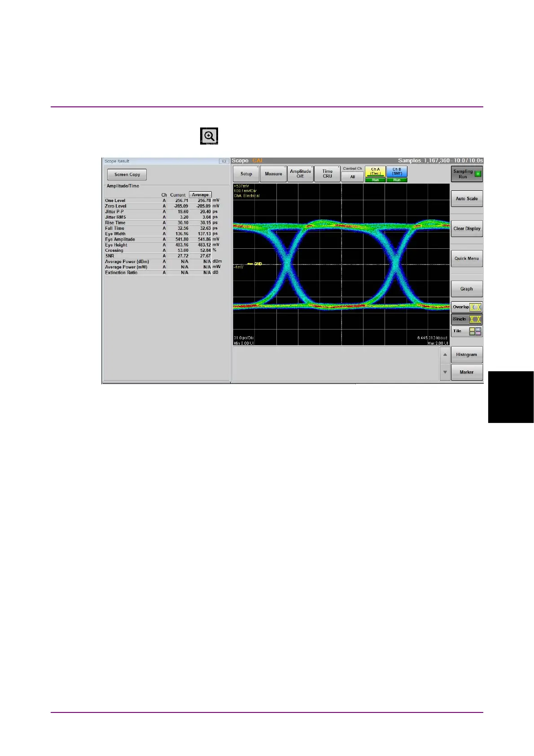Click the One Level row
534x756 pixels.
162,201
